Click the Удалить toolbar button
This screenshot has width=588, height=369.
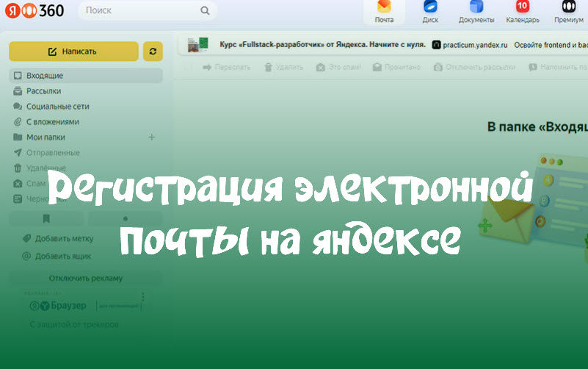tap(284, 67)
